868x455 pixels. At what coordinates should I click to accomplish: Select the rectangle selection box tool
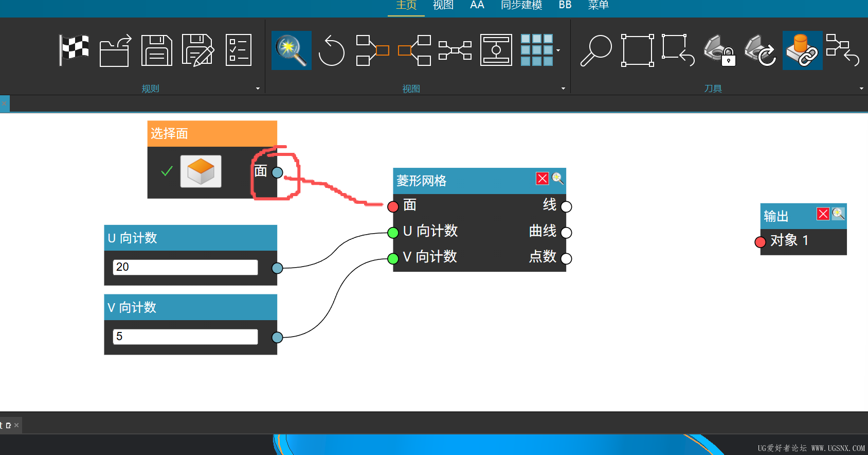(638, 50)
